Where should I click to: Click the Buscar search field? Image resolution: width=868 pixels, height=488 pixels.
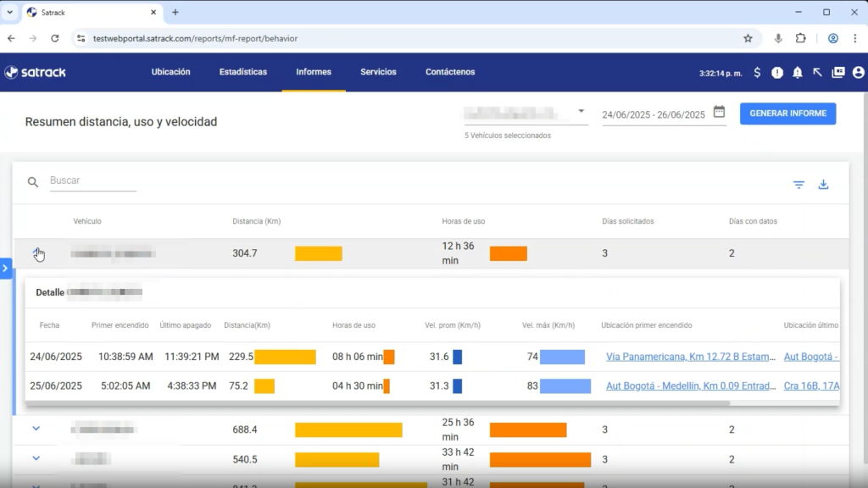93,181
